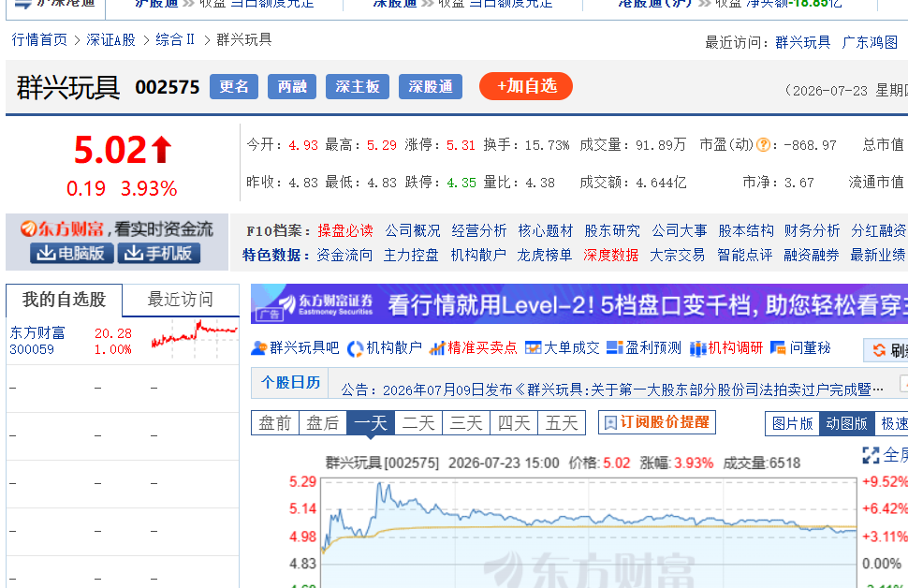This screenshot has width=908, height=588.
Task: Open 龙虎榜单 data link
Action: click(x=545, y=255)
